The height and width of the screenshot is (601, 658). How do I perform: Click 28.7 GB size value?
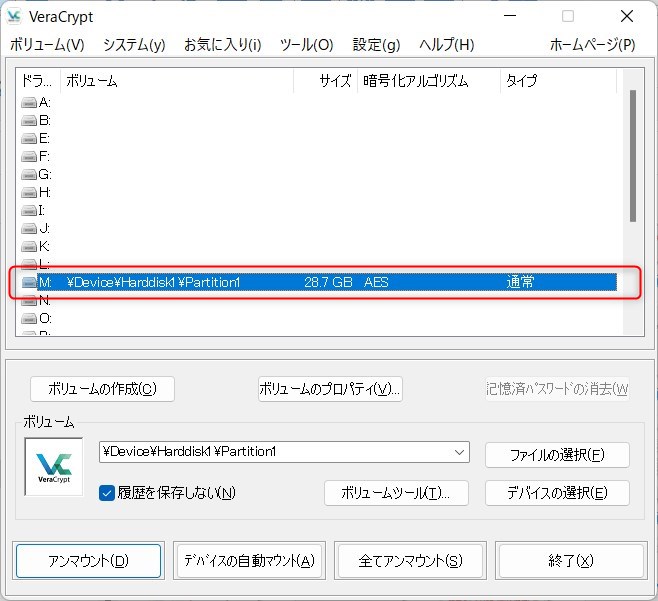tap(328, 282)
